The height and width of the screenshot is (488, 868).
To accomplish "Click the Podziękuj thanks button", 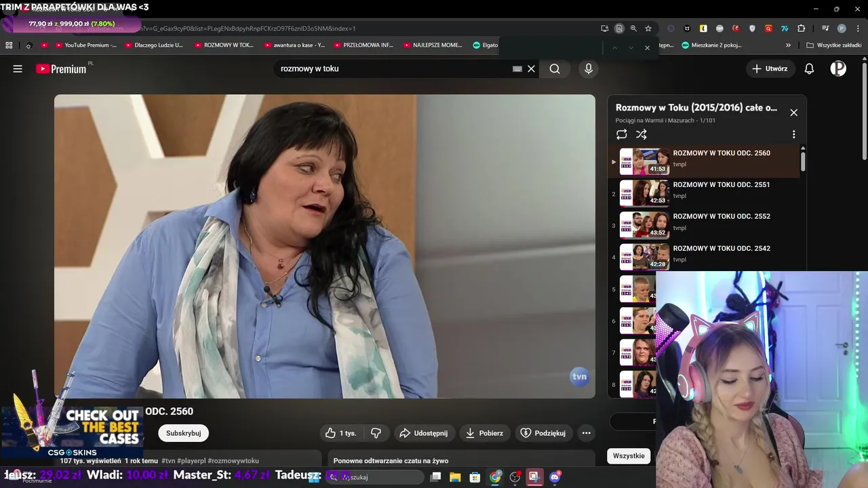I will (x=542, y=433).
